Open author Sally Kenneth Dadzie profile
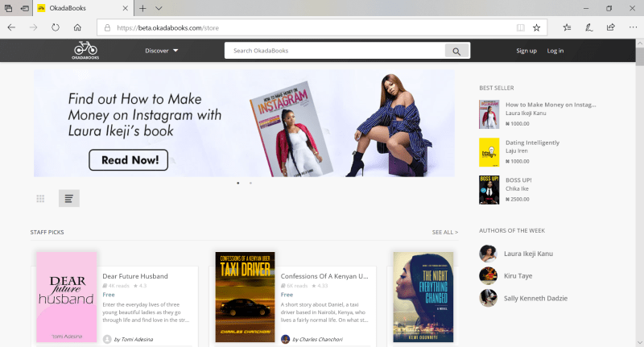The image size is (644, 347). coord(535,298)
